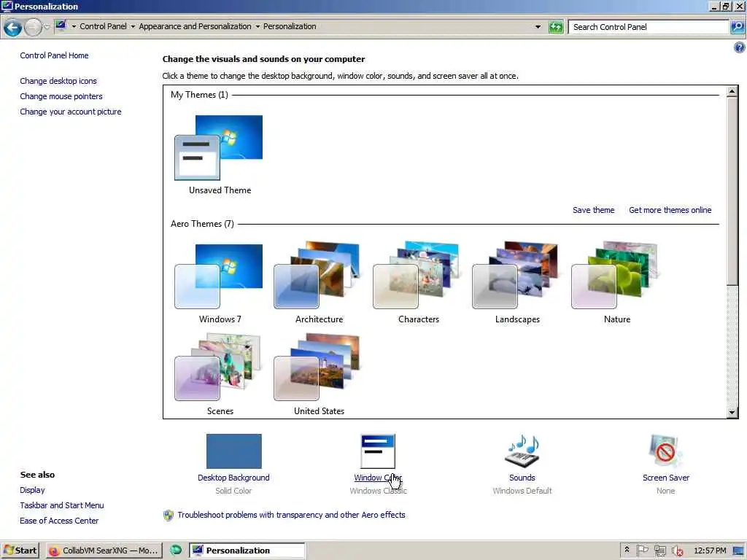Click the theme list scrollbar thumb
747x560 pixels.
tap(732, 191)
